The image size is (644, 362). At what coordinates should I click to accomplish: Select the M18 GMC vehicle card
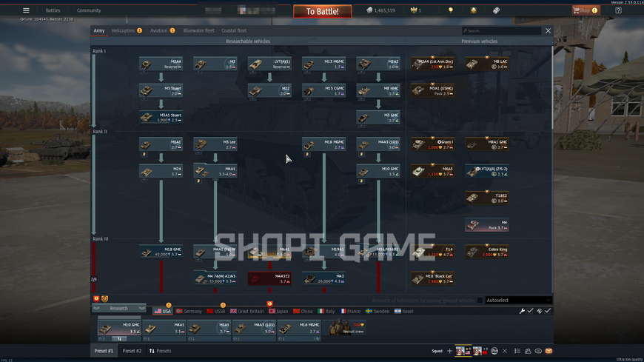tap(161, 252)
